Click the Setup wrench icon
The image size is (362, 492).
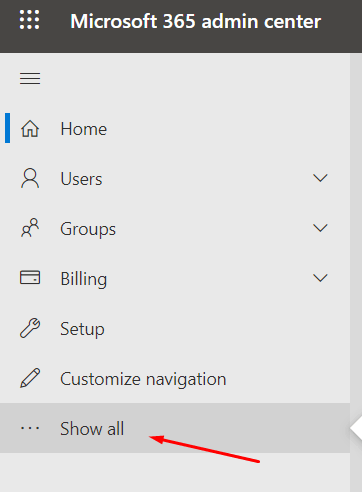click(30, 328)
